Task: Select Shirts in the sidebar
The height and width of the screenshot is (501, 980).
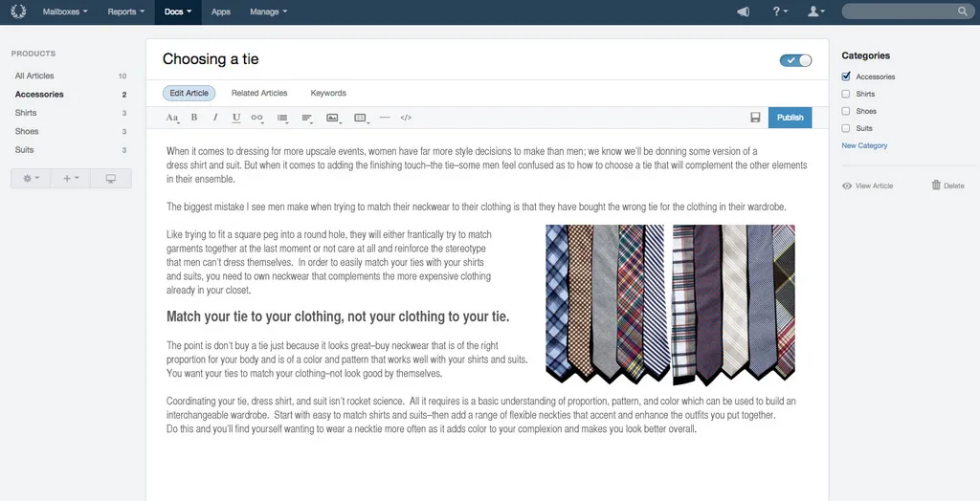Action: click(71, 113)
